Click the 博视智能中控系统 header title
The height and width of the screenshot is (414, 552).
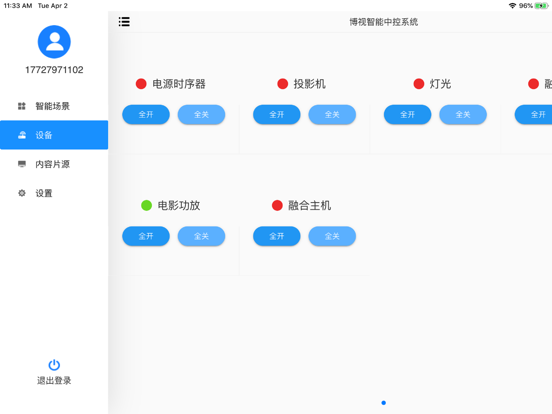384,22
